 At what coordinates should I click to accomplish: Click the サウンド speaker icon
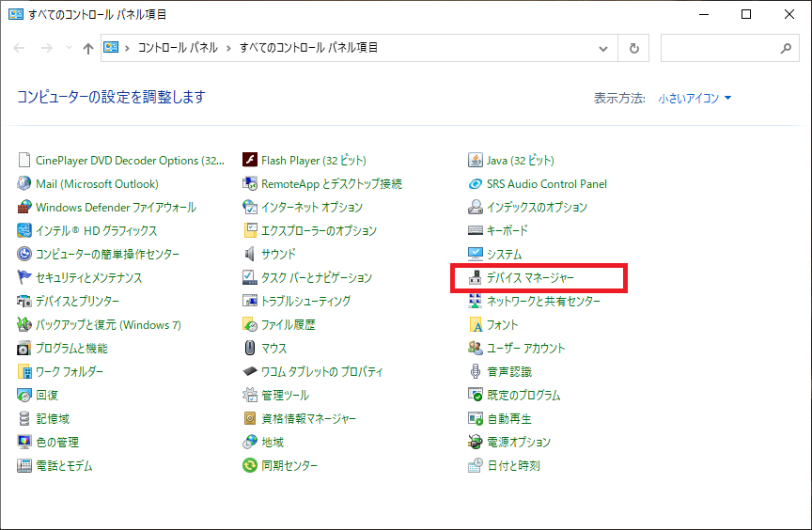point(250,255)
